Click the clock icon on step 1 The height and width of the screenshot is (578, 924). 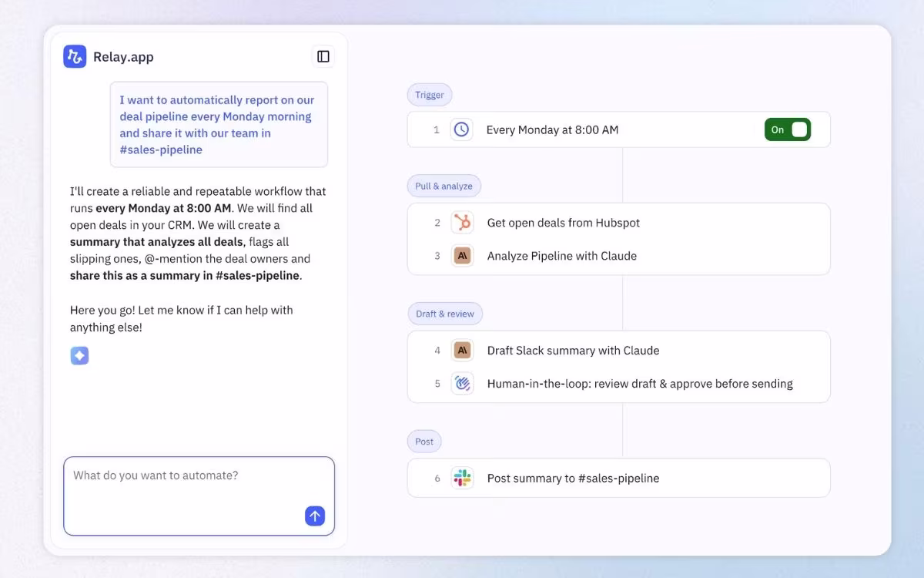coord(461,129)
